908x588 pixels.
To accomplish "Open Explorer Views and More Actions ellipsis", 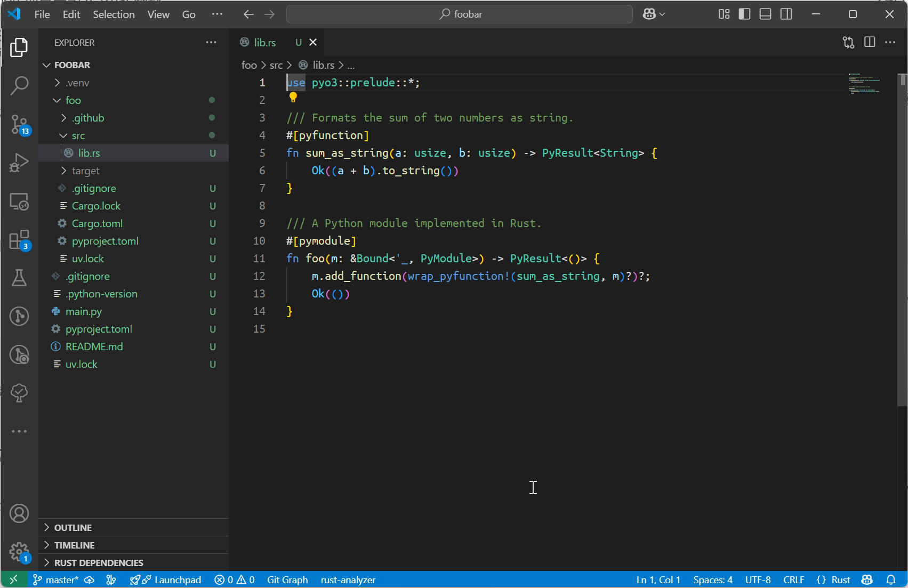I will [211, 42].
